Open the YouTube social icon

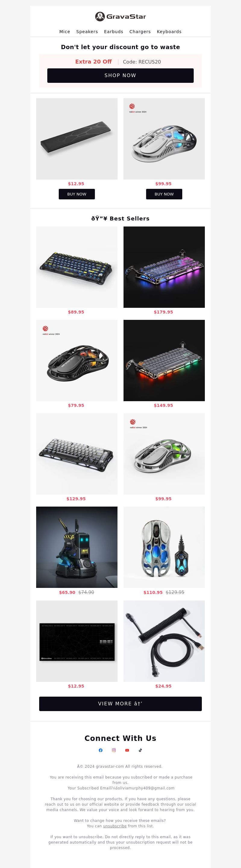pyautogui.click(x=127, y=750)
